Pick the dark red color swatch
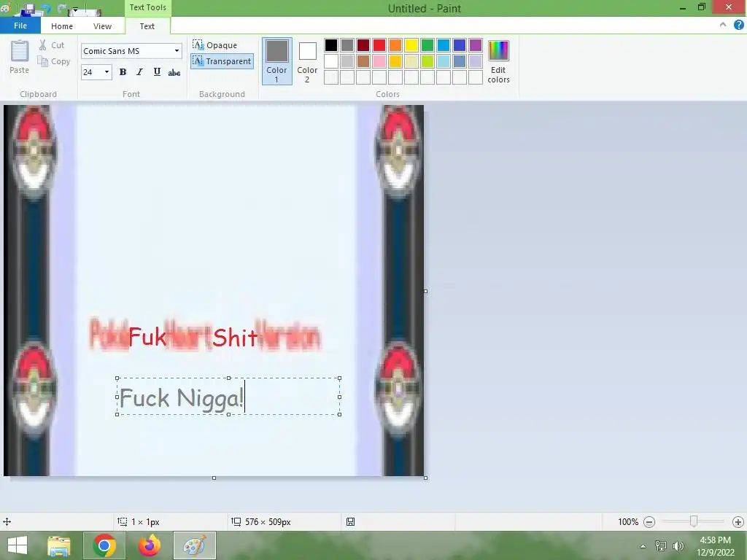Viewport: 747px width, 560px height. coord(363,45)
